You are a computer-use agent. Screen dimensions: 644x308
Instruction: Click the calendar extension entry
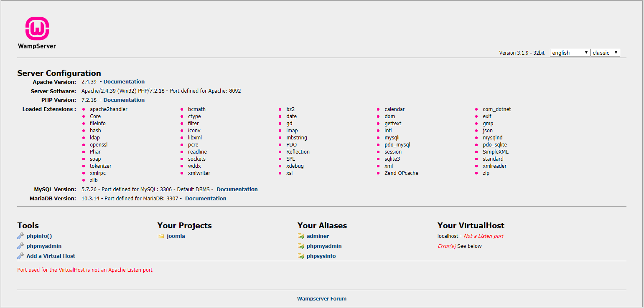[395, 109]
